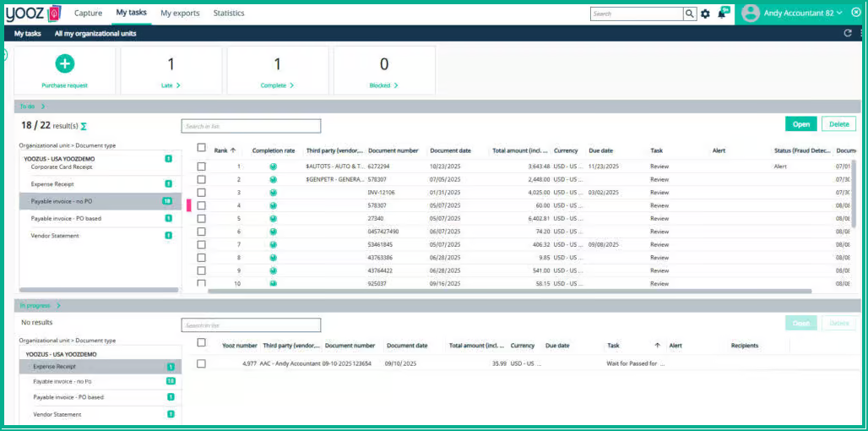Image resolution: width=868 pixels, height=431 pixels.
Task: Click the refresh icon in the dark bar
Action: click(847, 33)
